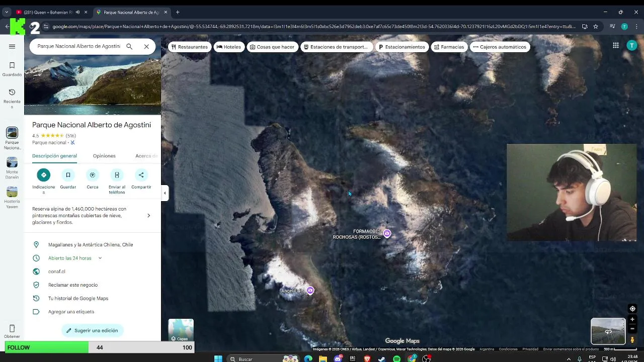
Task: Open the Chrome three-dot menu
Action: 636,27
